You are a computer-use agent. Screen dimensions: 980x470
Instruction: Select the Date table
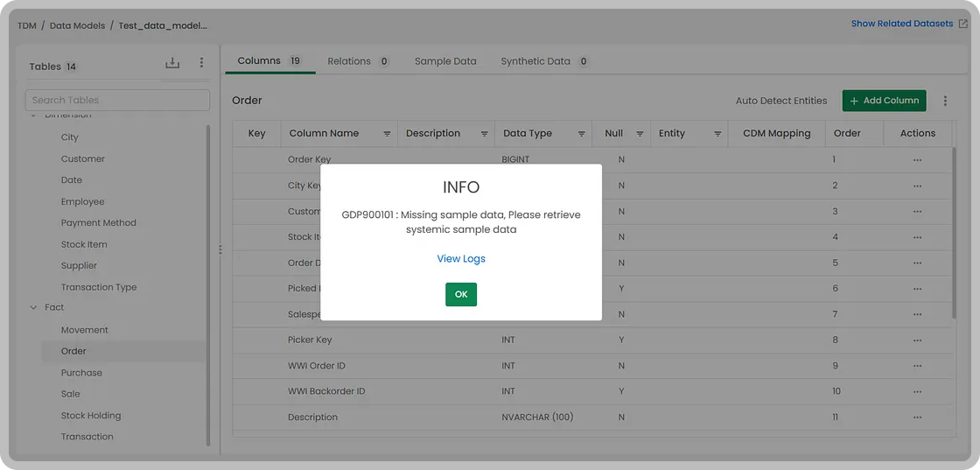(x=71, y=180)
